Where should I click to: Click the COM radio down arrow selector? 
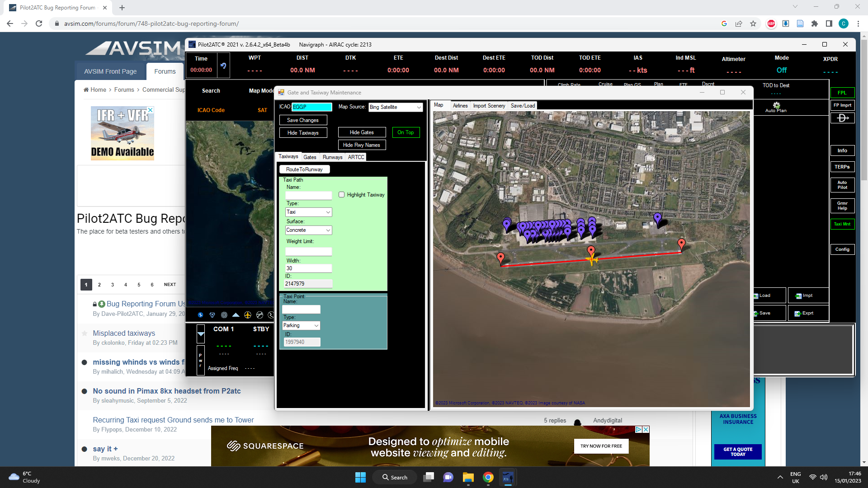(201, 334)
